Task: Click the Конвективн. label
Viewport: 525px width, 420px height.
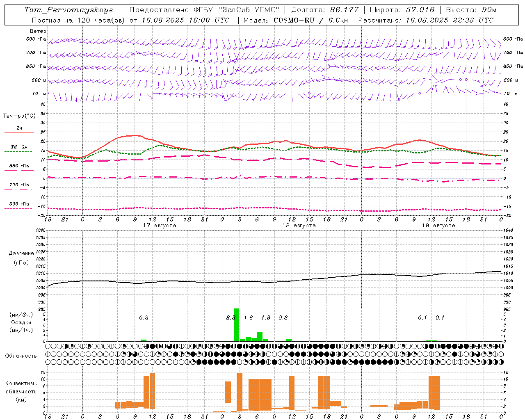Action: click(x=21, y=383)
